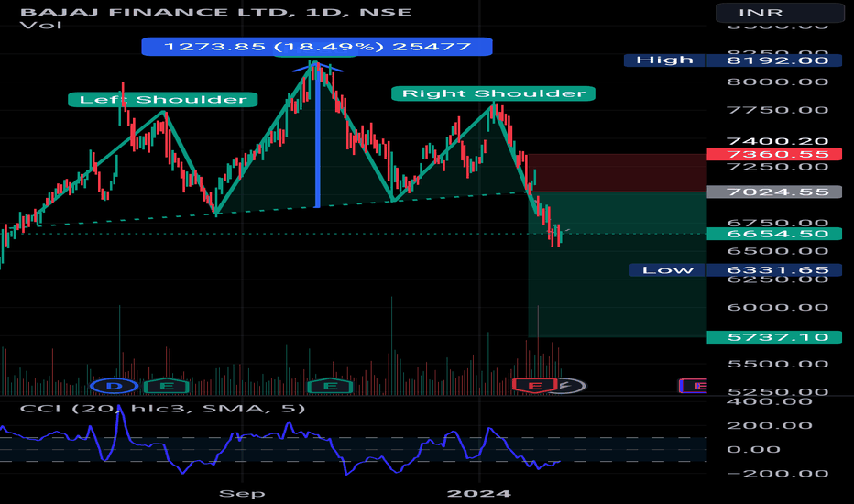Click the 2024 label on the time axis
The image size is (854, 504).
pos(478,494)
